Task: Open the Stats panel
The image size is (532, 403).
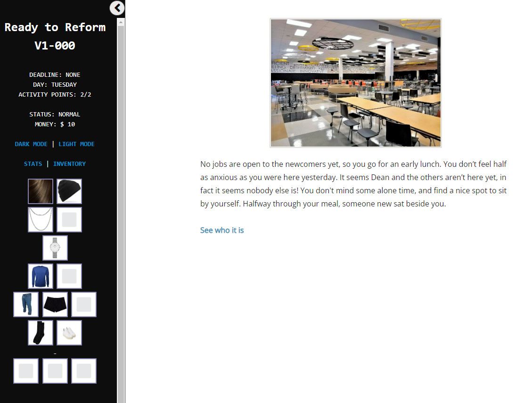Action: point(33,164)
